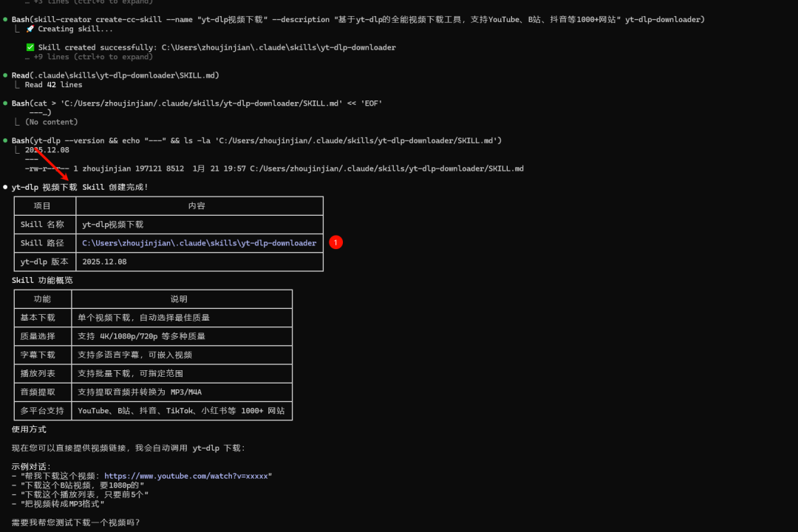Click the '-rw-r--r--' file listing line
This screenshot has height=532, width=798.
(274, 168)
